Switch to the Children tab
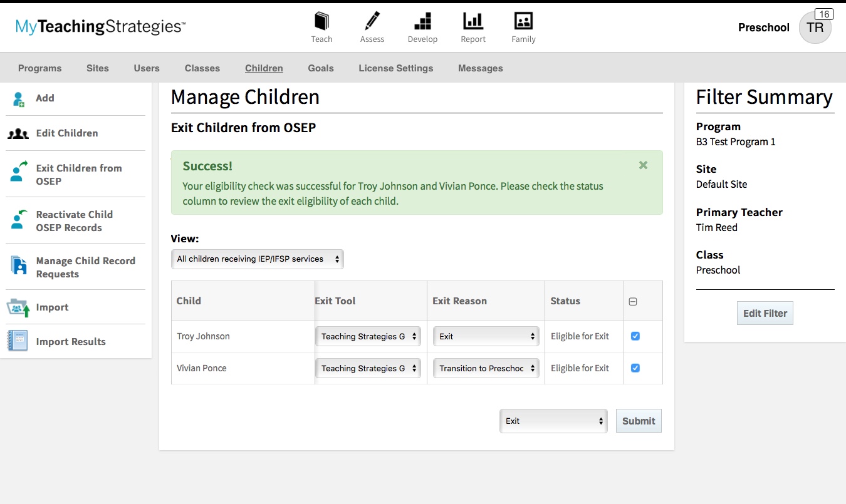This screenshot has height=504, width=846. click(x=264, y=68)
